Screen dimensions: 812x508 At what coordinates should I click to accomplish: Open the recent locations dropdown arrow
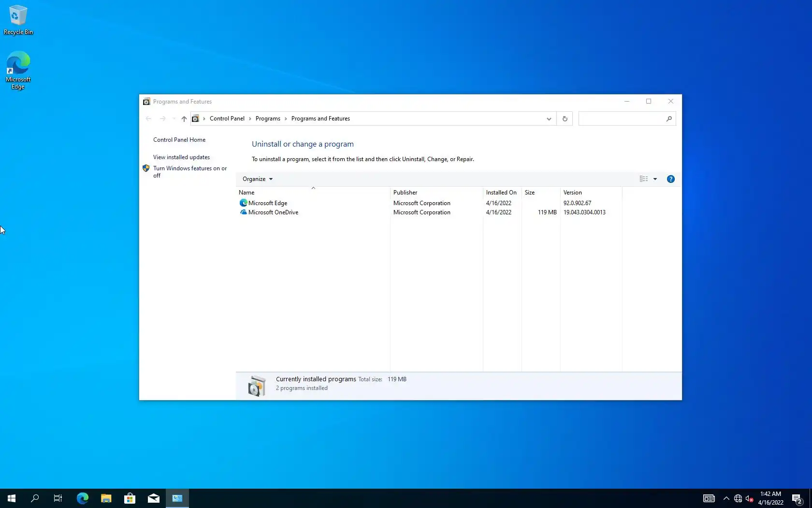pos(174,119)
